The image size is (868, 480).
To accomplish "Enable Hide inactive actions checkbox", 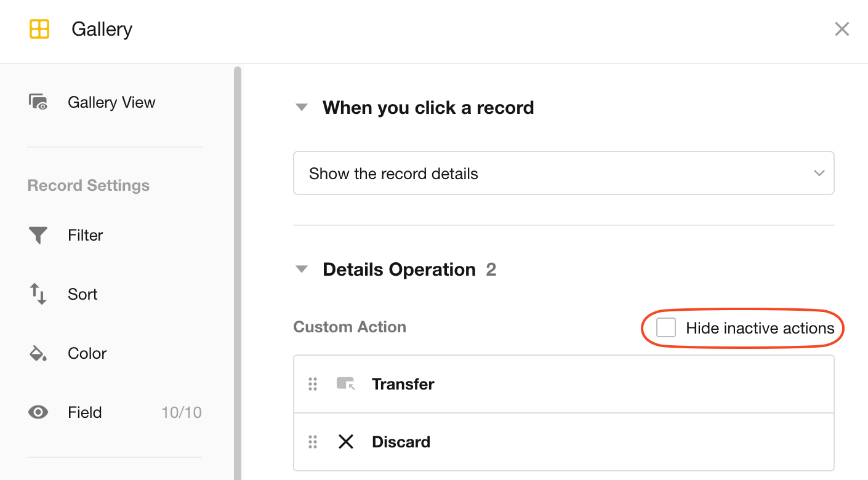I will point(666,328).
